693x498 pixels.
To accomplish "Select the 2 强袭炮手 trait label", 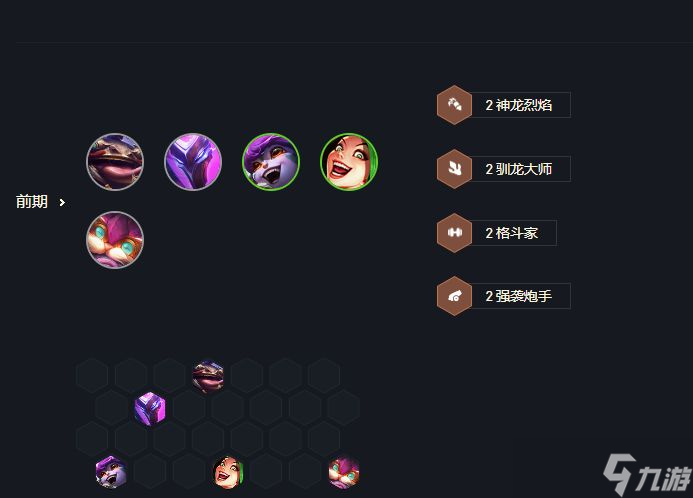I will pos(519,296).
